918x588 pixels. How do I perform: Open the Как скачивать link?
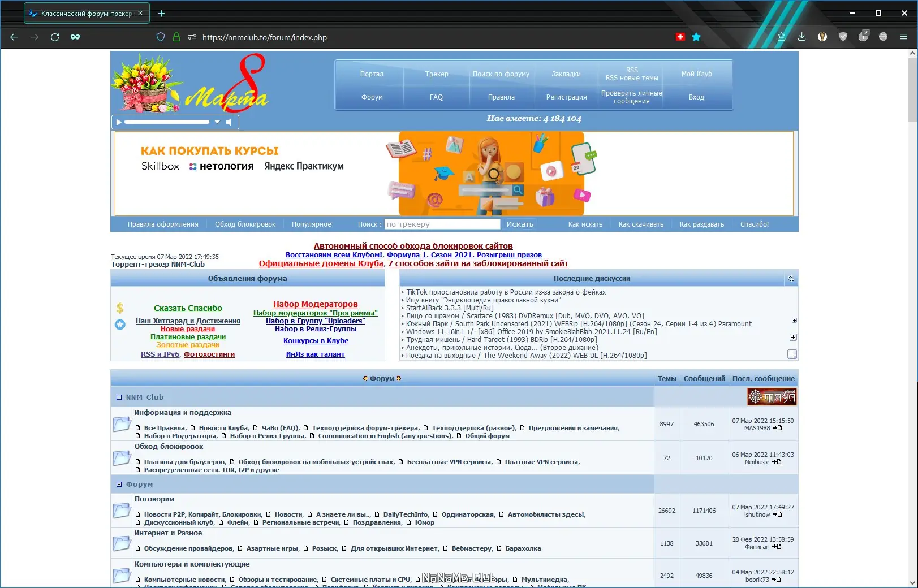641,224
